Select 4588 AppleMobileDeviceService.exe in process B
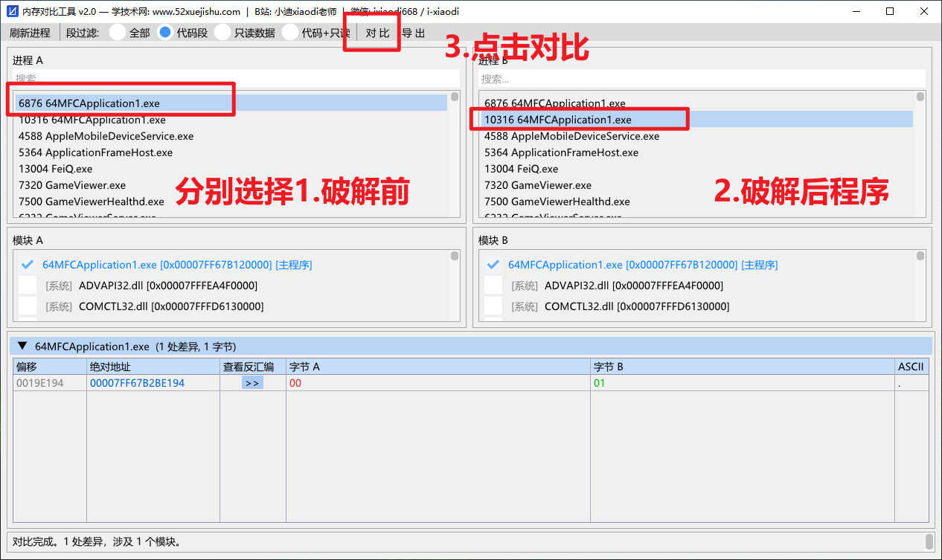The image size is (942, 560). (x=696, y=136)
